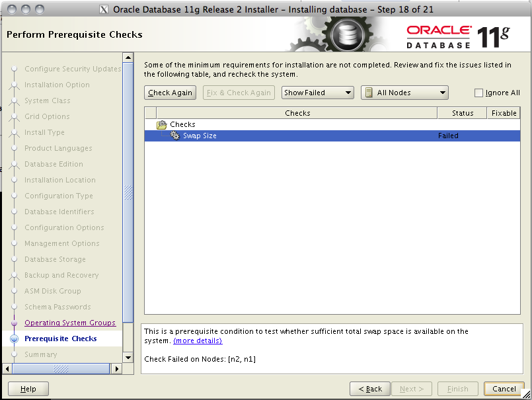
Task: Open the Show Failed filter dropdown
Action: (x=317, y=93)
